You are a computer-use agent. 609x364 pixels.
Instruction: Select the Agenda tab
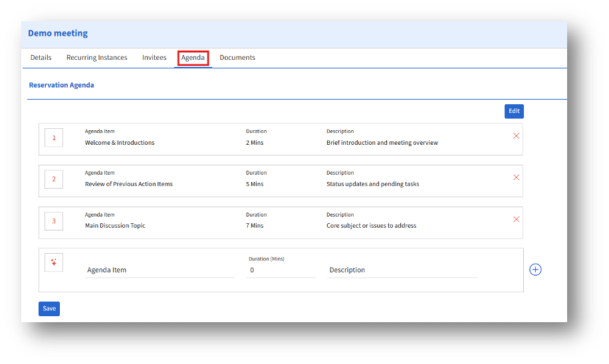tap(193, 58)
